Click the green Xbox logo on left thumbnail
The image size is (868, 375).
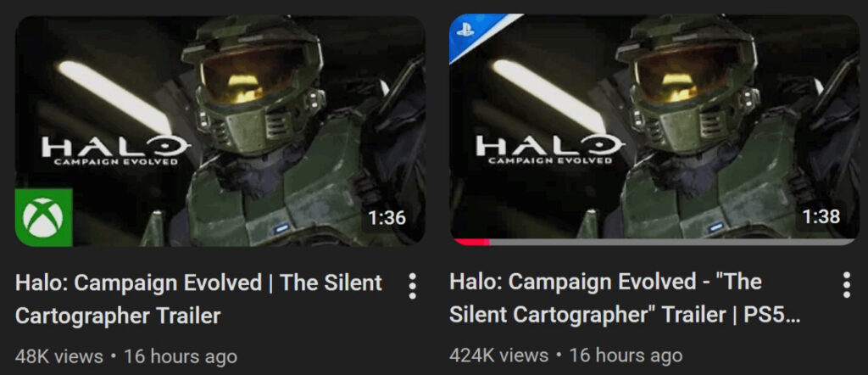[x=44, y=217]
